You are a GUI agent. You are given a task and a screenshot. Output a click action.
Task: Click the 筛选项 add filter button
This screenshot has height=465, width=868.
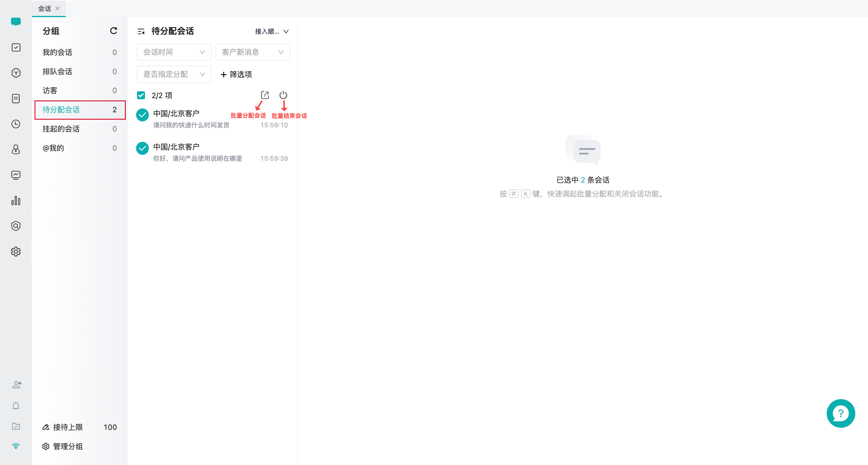(x=236, y=75)
